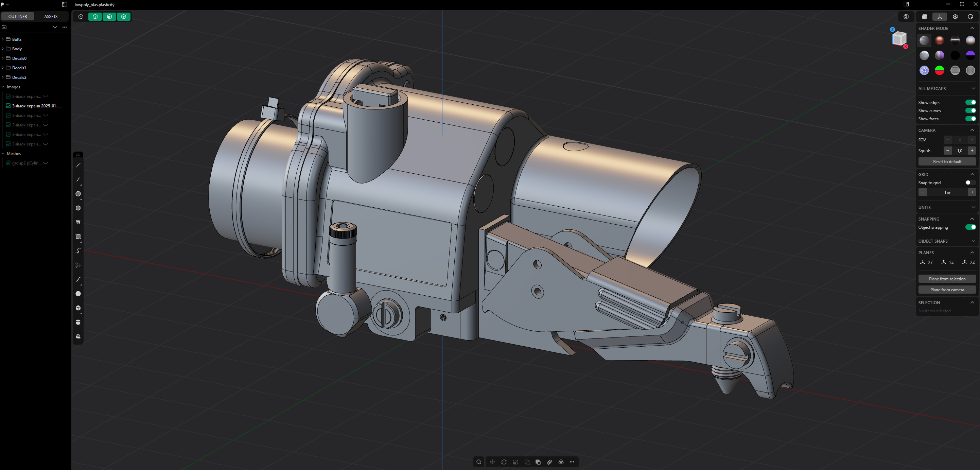Set construction plane to XY
Image resolution: width=980 pixels, height=470 pixels.
coord(926,262)
